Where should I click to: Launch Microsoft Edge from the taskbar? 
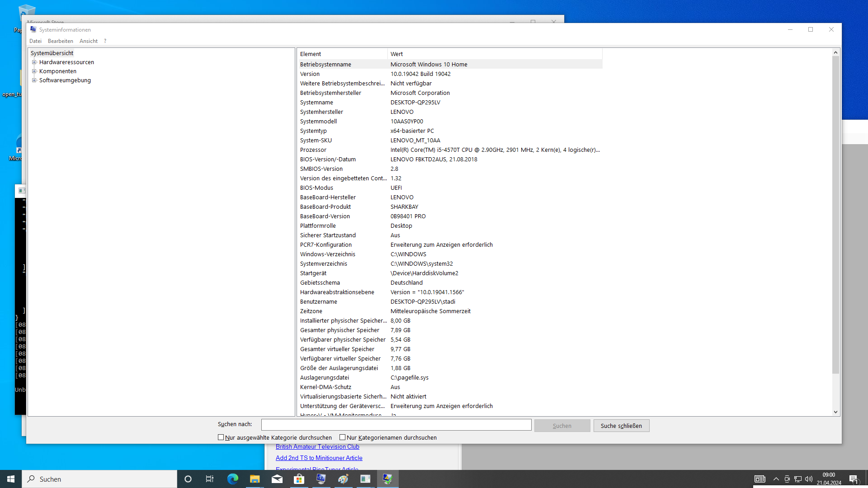pos(232,479)
